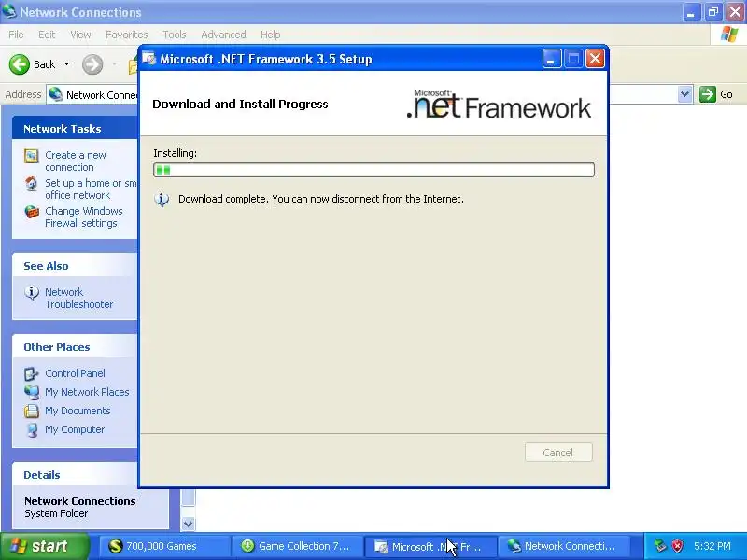Click the My Computer icon

(32, 429)
